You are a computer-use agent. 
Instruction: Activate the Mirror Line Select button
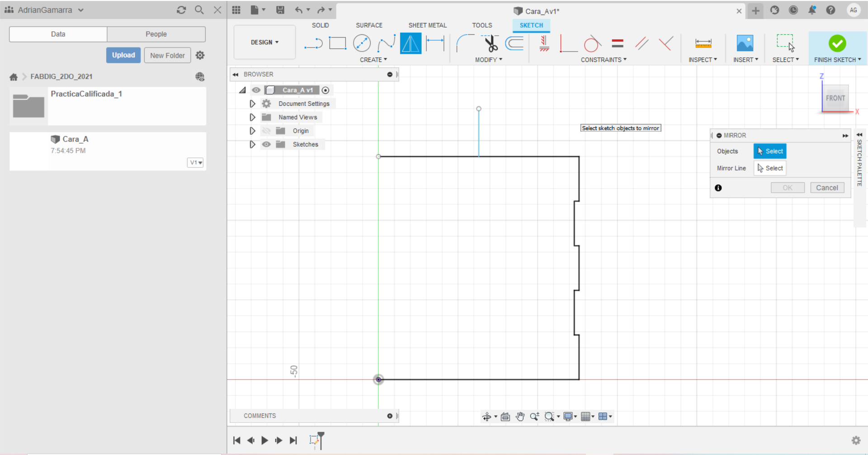[x=770, y=168]
